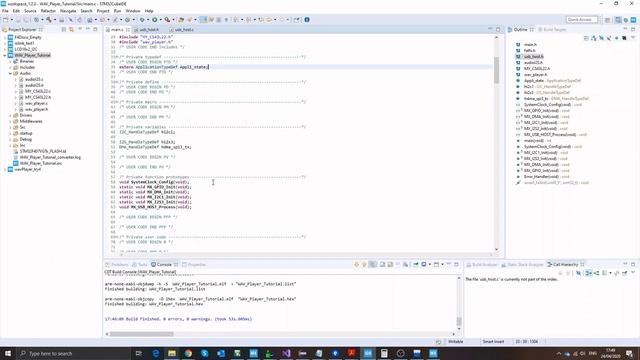This screenshot has width=640, height=360.
Task: Open File Explorer from the taskbar
Action: click(172, 353)
